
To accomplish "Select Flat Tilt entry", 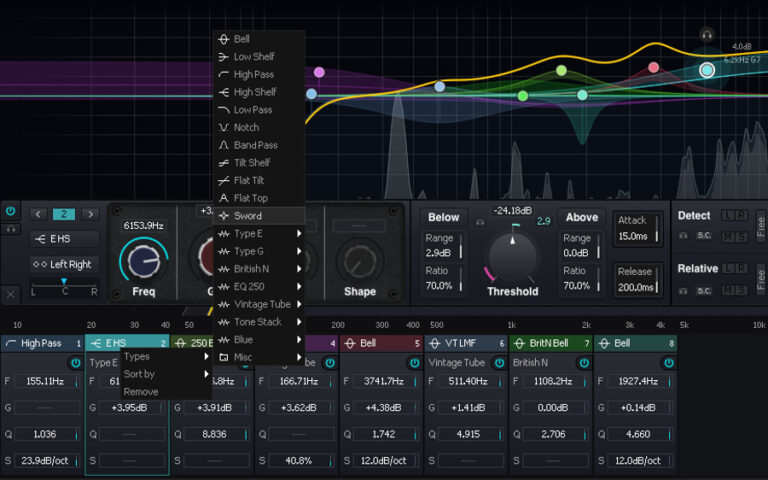I will (259, 180).
